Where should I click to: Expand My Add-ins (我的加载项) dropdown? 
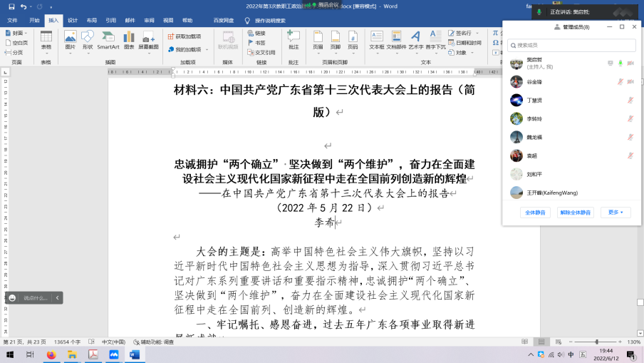point(207,50)
